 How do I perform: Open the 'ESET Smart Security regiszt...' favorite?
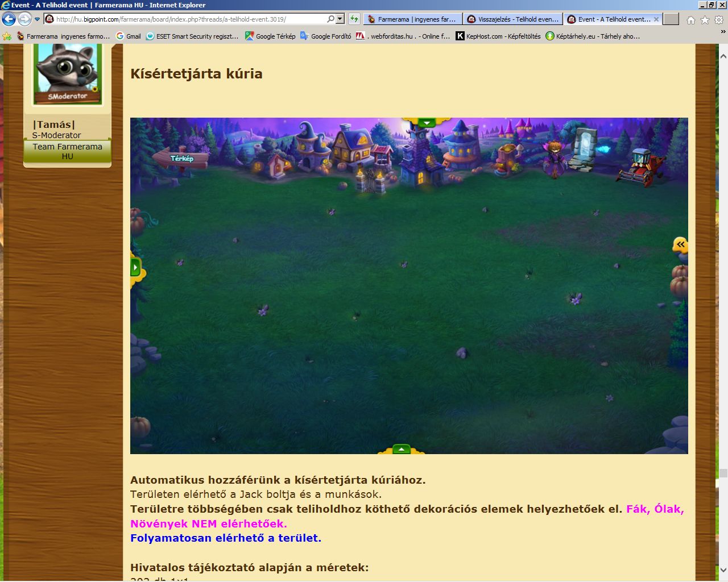coord(192,36)
